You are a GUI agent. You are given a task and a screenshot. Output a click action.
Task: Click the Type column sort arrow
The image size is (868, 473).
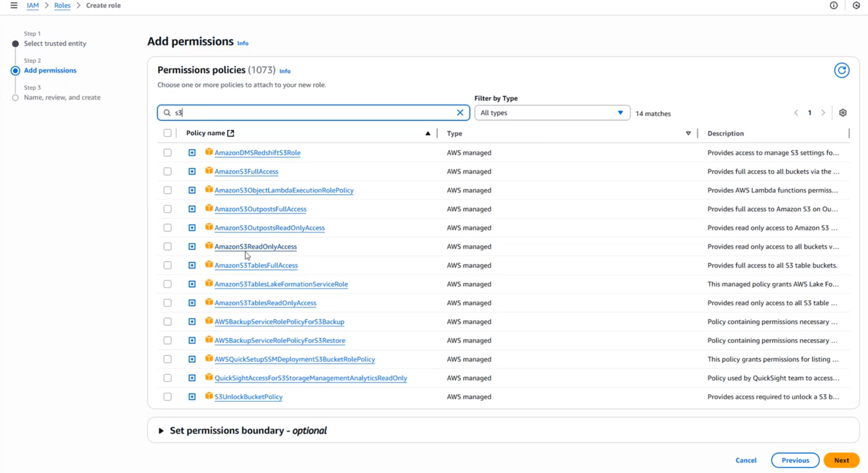[x=688, y=134]
